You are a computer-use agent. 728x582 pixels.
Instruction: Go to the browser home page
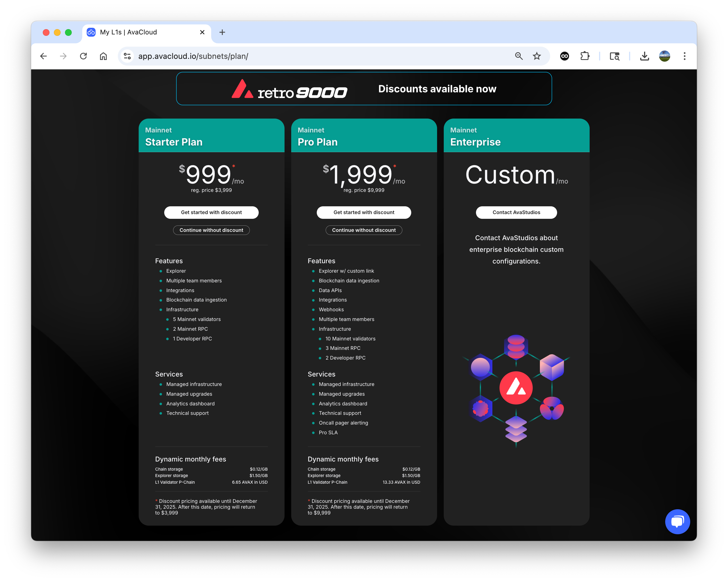click(103, 56)
